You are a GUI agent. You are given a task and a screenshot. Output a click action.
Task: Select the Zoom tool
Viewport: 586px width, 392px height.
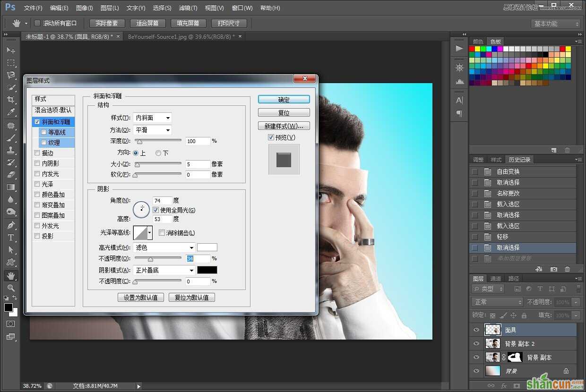[x=10, y=288]
